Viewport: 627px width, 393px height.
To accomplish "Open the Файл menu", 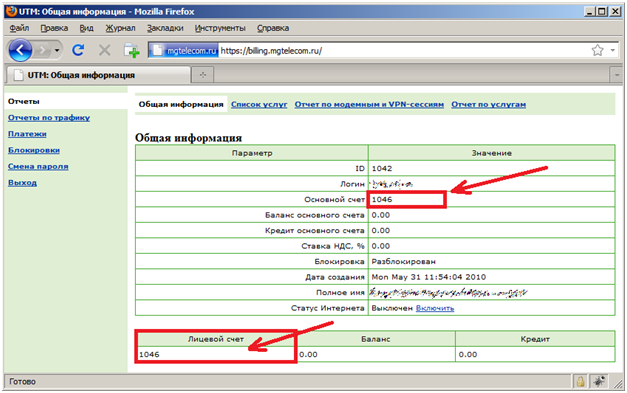I will point(19,28).
